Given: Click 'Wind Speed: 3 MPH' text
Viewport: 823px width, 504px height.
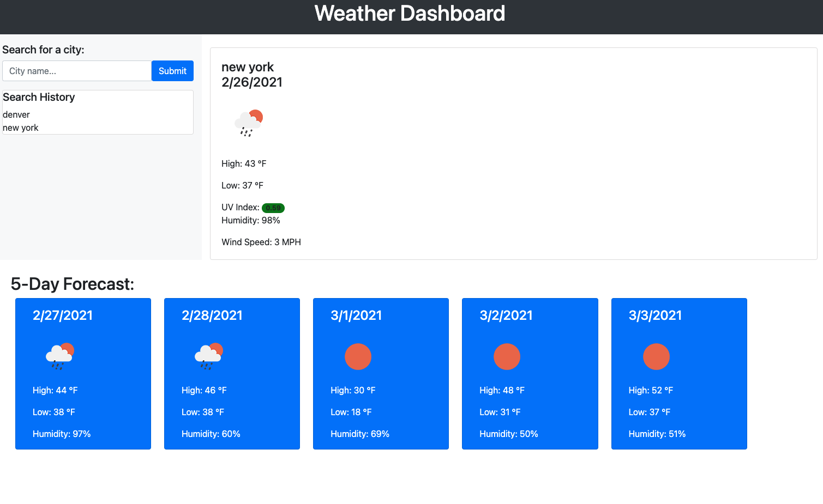Looking at the screenshot, I should click(261, 242).
